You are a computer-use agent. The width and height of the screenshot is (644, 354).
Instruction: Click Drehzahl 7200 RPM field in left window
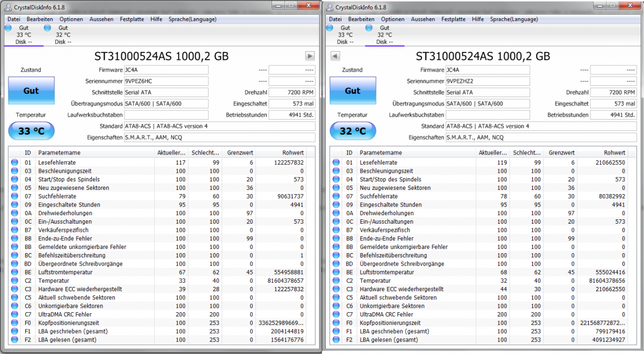coord(292,92)
